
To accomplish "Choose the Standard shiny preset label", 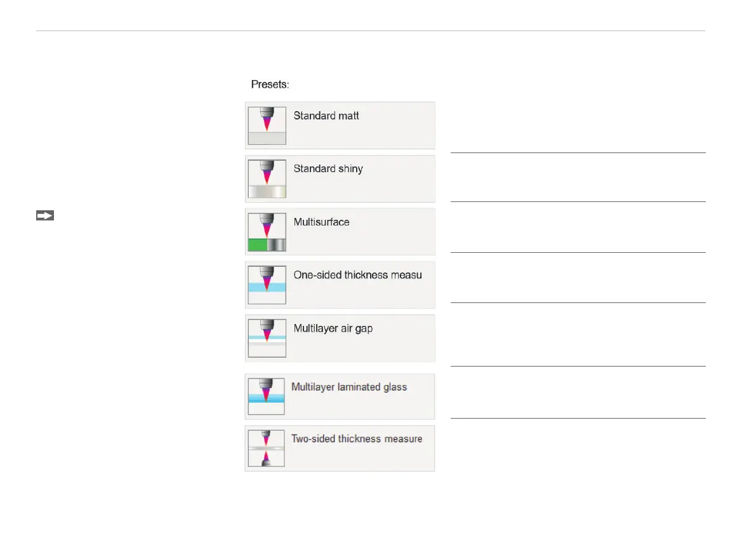I will 328,169.
